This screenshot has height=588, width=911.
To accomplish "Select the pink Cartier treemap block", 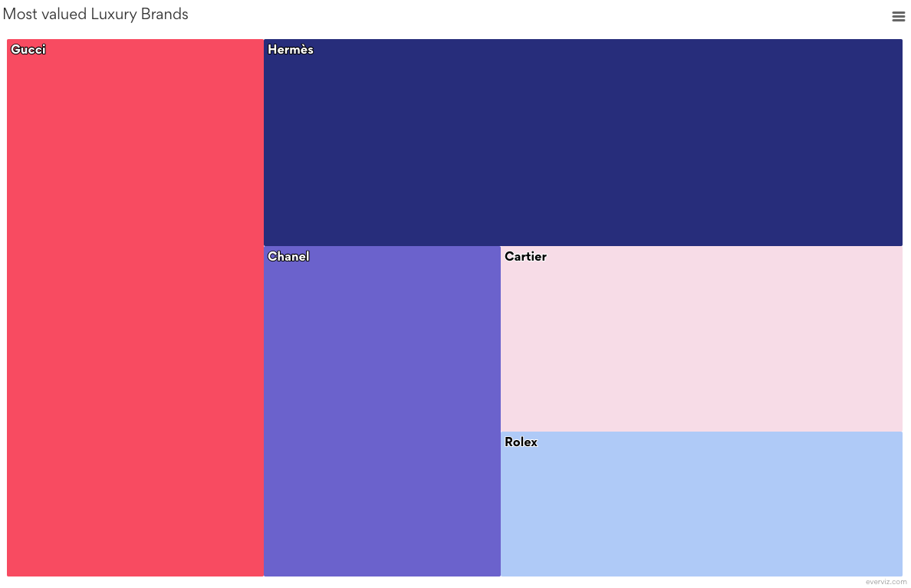I will 701,338.
